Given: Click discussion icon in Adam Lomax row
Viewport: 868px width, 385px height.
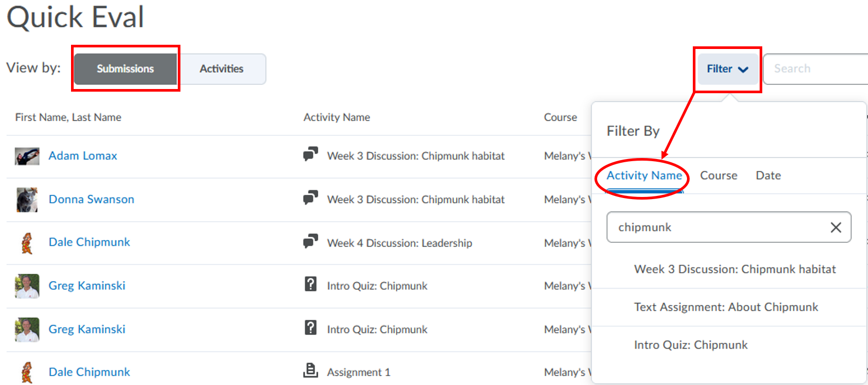Looking at the screenshot, I should click(310, 154).
